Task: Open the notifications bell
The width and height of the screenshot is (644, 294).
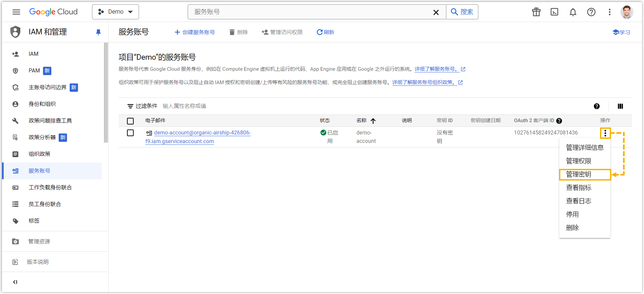Action: coord(573,12)
